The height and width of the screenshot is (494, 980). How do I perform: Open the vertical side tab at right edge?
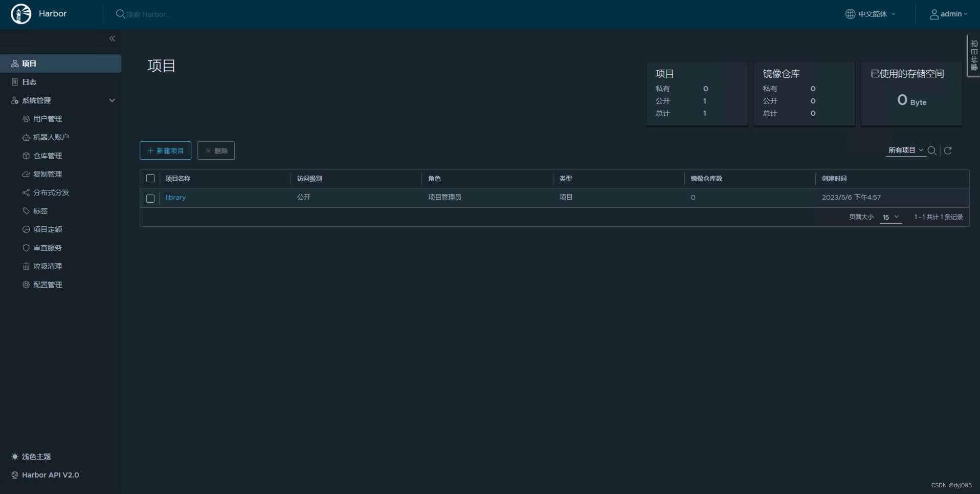[974, 56]
